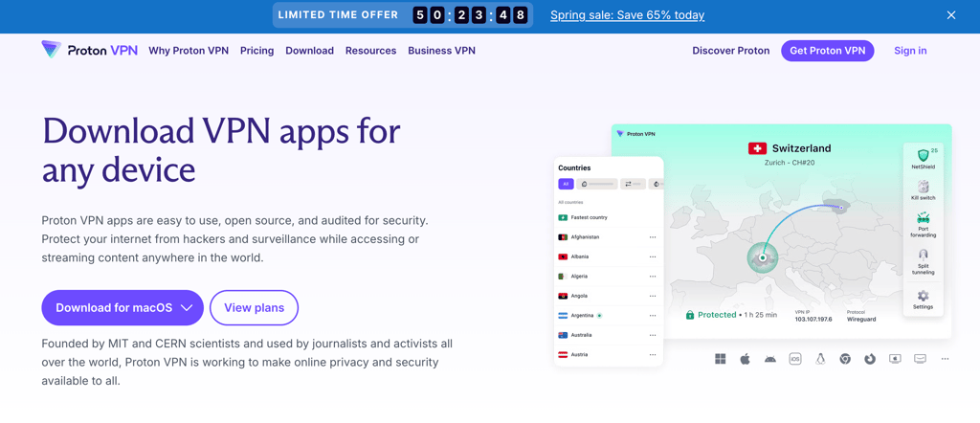980x423 pixels.
Task: Select the All tab in Countries
Action: [x=566, y=185]
